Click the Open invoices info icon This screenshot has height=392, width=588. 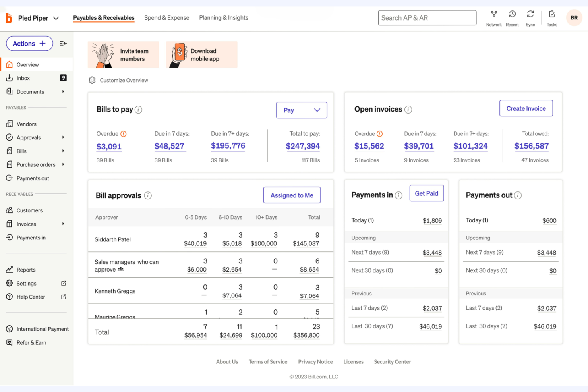tap(408, 110)
